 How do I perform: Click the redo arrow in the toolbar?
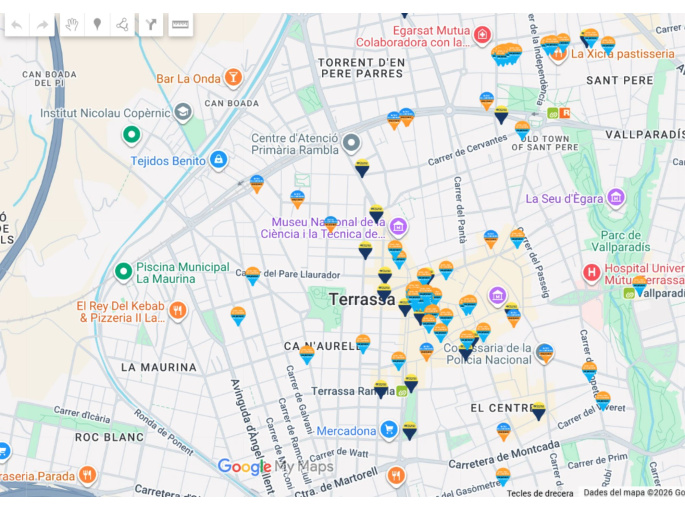pos(42,25)
